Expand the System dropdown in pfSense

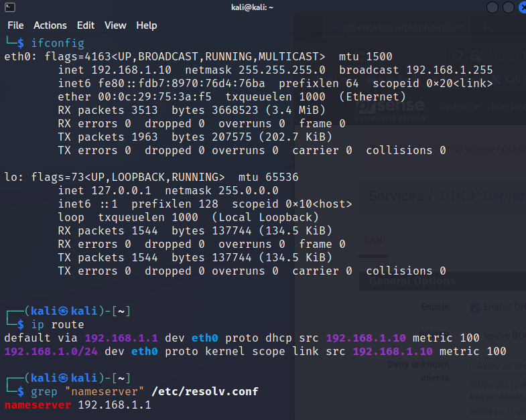coord(458,107)
